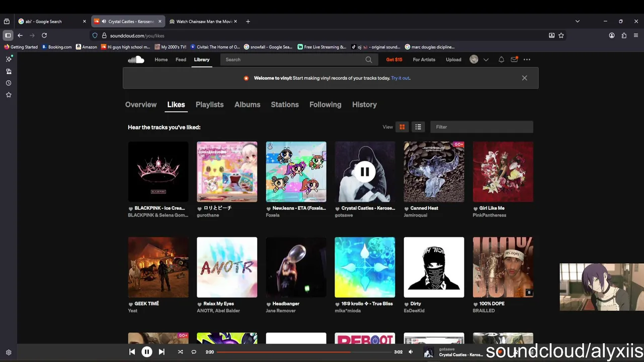Skip to next track in player
The height and width of the screenshot is (362, 644).
click(x=162, y=352)
